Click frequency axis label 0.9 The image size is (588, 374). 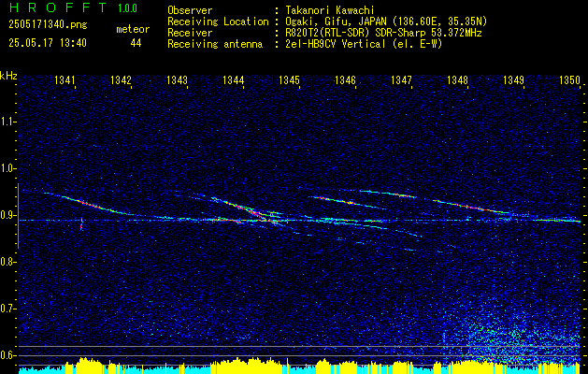pyautogui.click(x=7, y=215)
